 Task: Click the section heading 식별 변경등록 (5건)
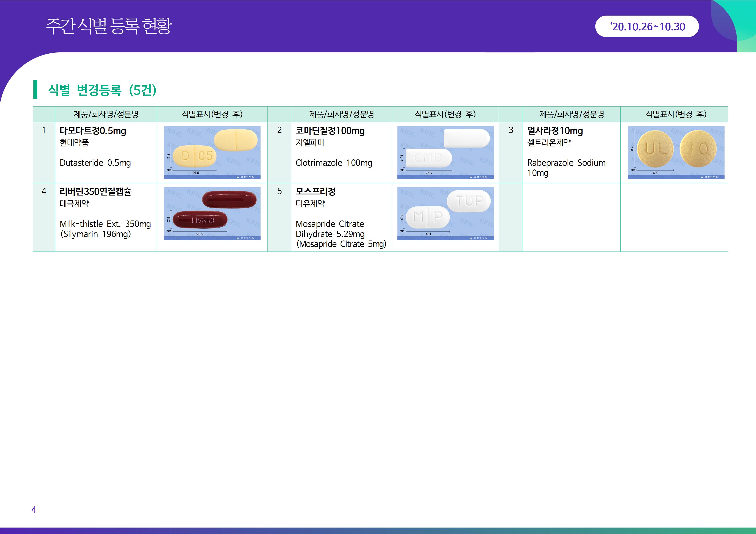102,90
